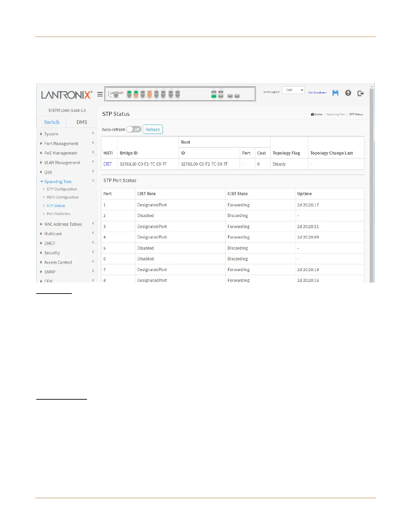Screen dimensions: 411x532
Task: Click the Uptime value 2d 20:20:21
Action: click(x=308, y=226)
